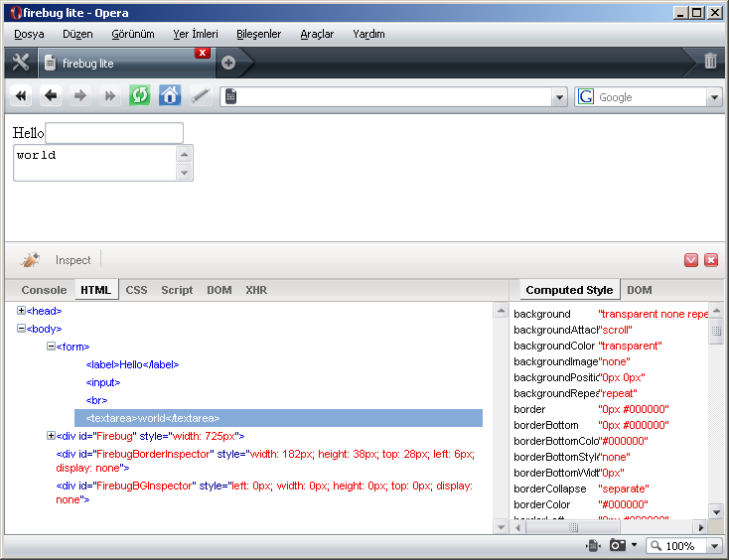Click the Inspect button
The height and width of the screenshot is (560, 729).
click(73, 260)
